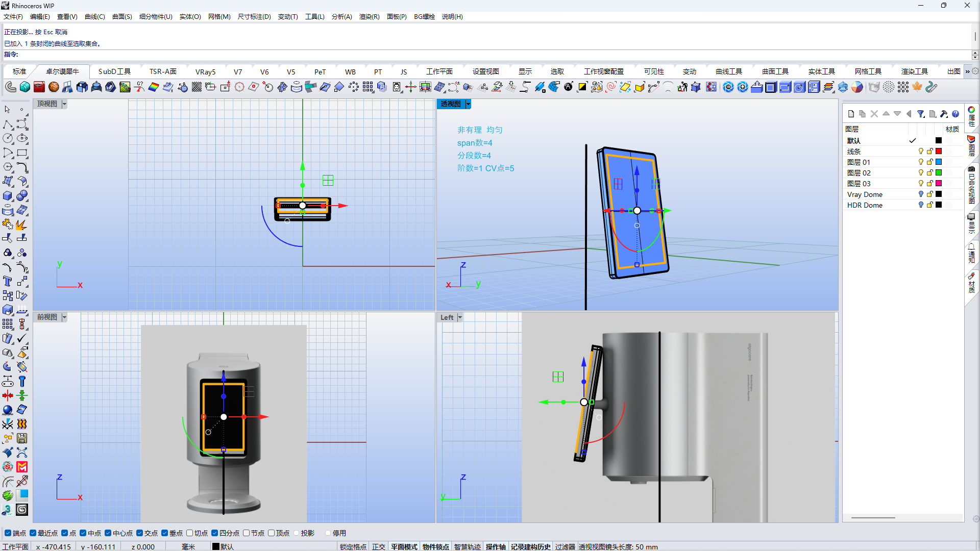Choose the text object tool

[8, 282]
